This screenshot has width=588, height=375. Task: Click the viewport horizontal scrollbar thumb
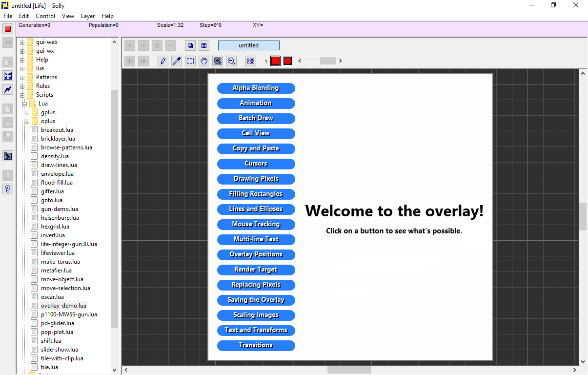click(x=349, y=370)
